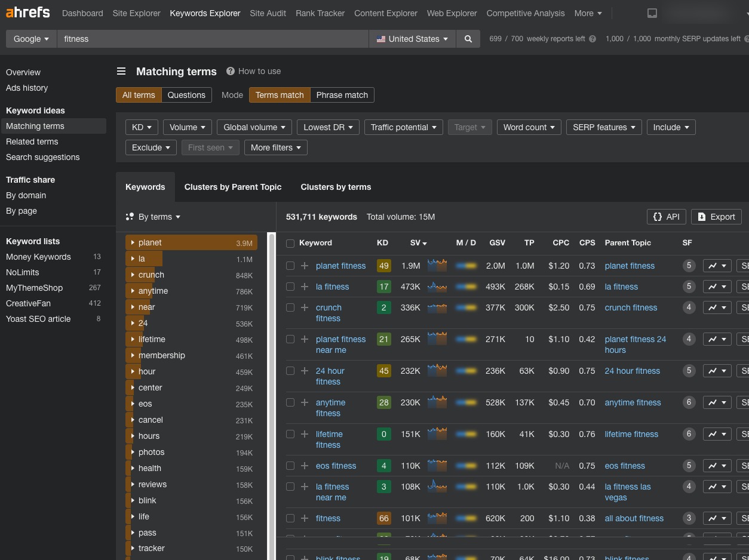Open trend chart button for eos fitness row
Image resolution: width=749 pixels, height=560 pixels.
[717, 466]
